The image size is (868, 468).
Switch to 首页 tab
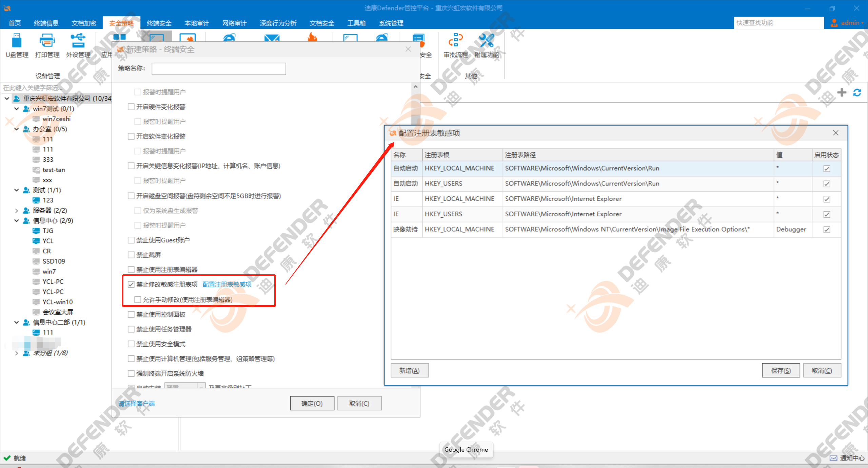[x=15, y=23]
